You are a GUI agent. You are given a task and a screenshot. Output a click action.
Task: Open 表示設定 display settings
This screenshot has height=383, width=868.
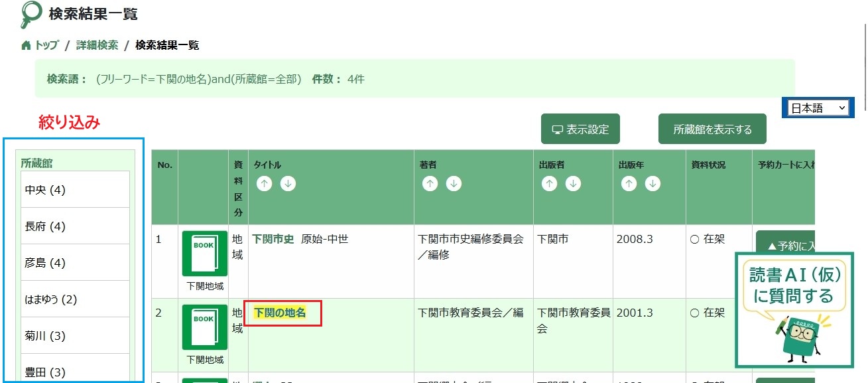[x=580, y=129]
